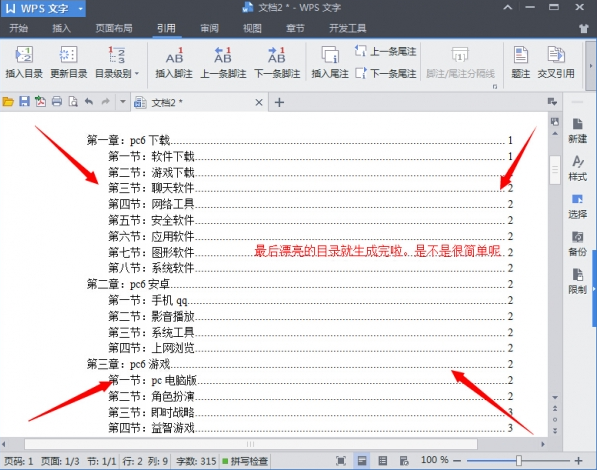The height and width of the screenshot is (470, 598).
Task: Toggle spell check (拼写检查) in status bar
Action: [x=245, y=461]
